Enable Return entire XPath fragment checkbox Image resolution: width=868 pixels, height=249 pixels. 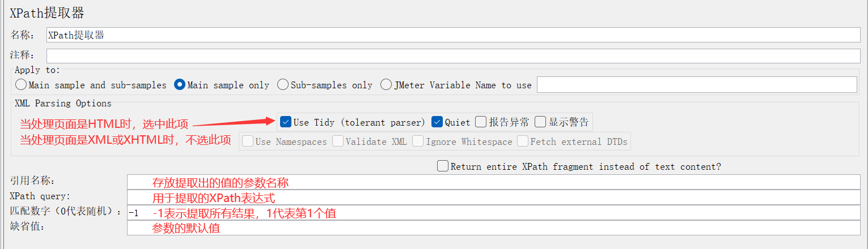443,166
